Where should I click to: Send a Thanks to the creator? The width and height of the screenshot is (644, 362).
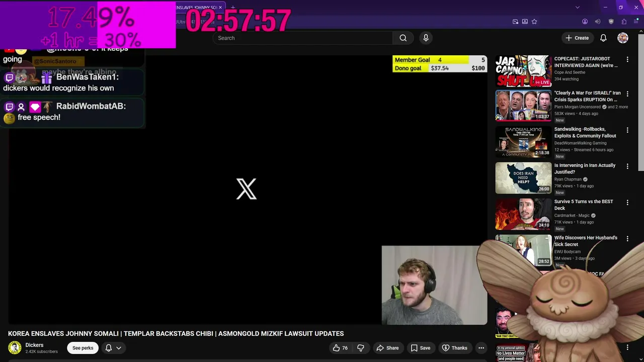pos(454,348)
